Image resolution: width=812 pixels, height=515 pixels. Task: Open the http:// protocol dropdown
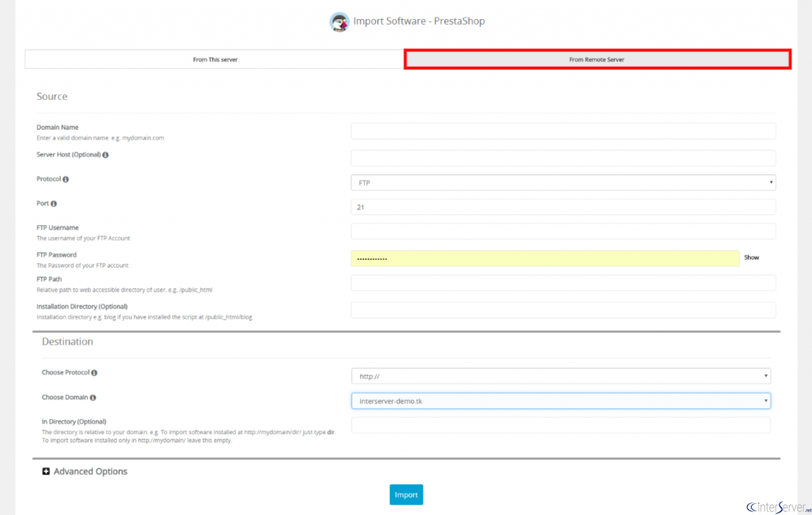click(561, 376)
